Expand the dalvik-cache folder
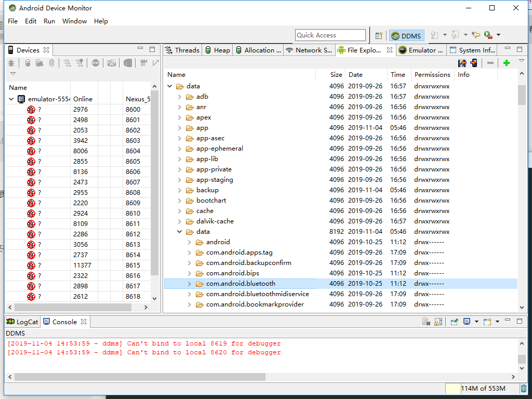Image resolution: width=532 pixels, height=399 pixels. [179, 221]
